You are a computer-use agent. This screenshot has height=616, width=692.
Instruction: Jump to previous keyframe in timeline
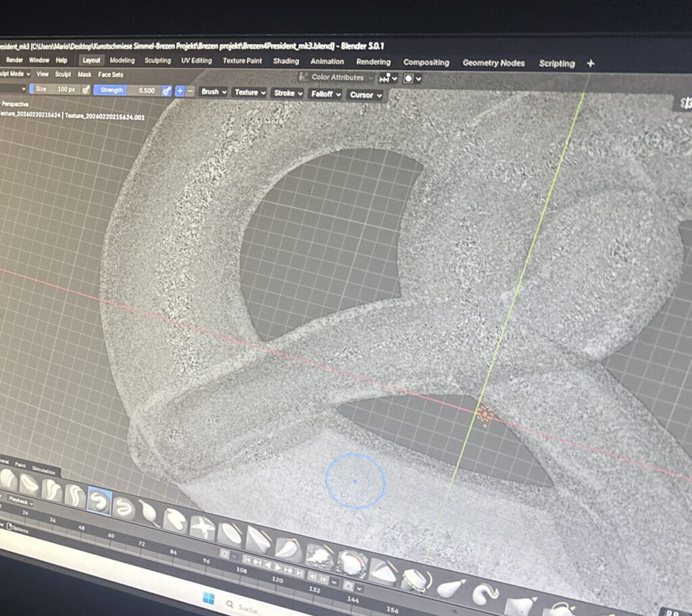point(257,563)
